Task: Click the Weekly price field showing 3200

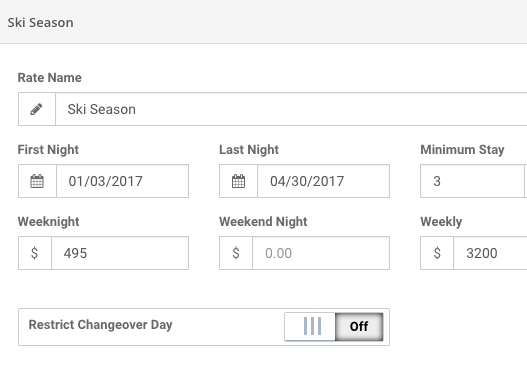Action: (490, 253)
